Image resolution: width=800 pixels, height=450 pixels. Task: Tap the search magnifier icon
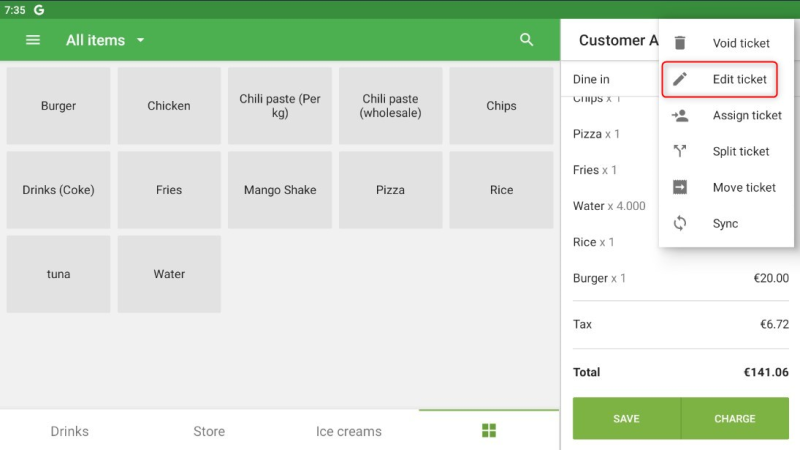tap(527, 40)
